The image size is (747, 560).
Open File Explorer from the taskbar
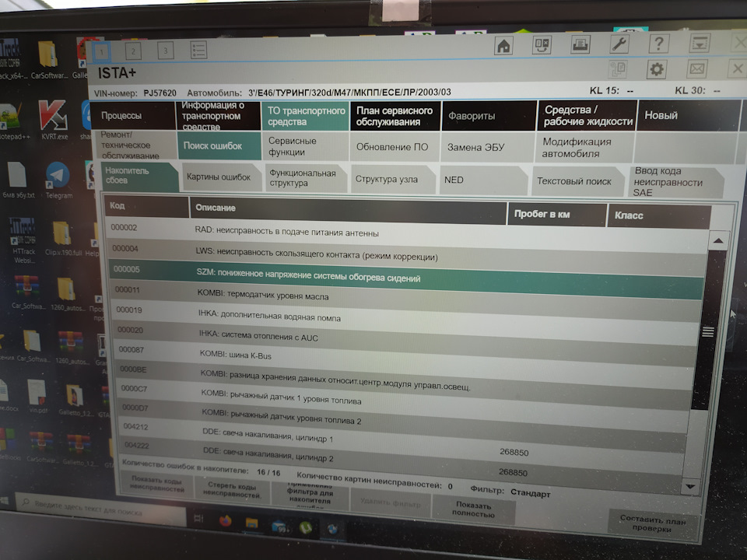coord(251,523)
